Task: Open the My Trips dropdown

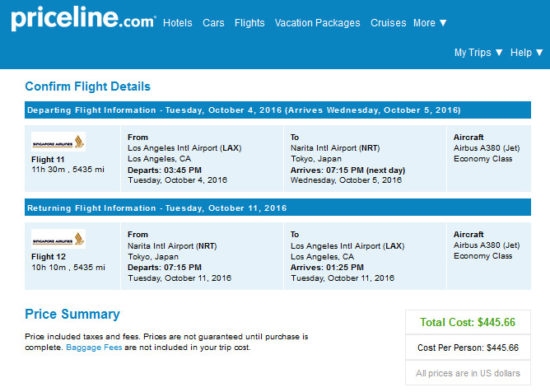Action: 478,53
